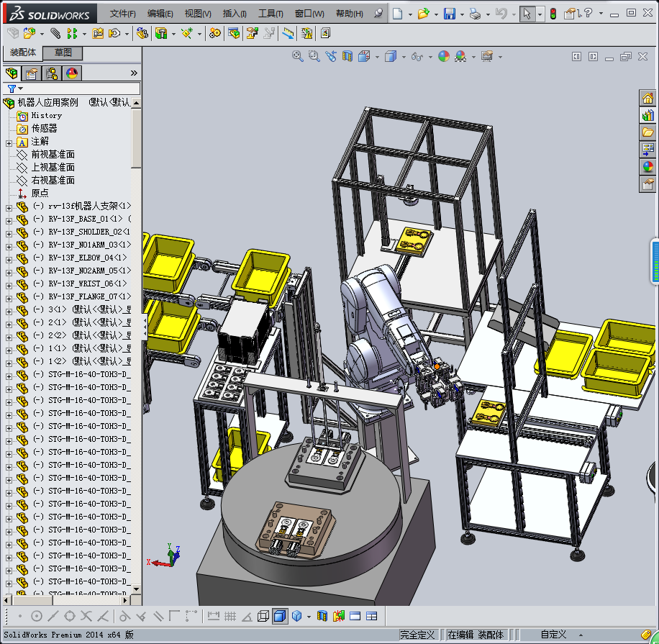Viewport: 659px width, 644px height.
Task: Open the Edit Appearance color ball icon
Action: click(444, 56)
